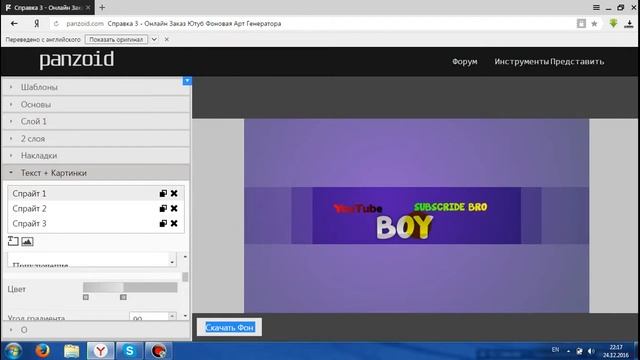Open the Windows Start menu
This screenshot has width=640, height=360.
[x=13, y=351]
